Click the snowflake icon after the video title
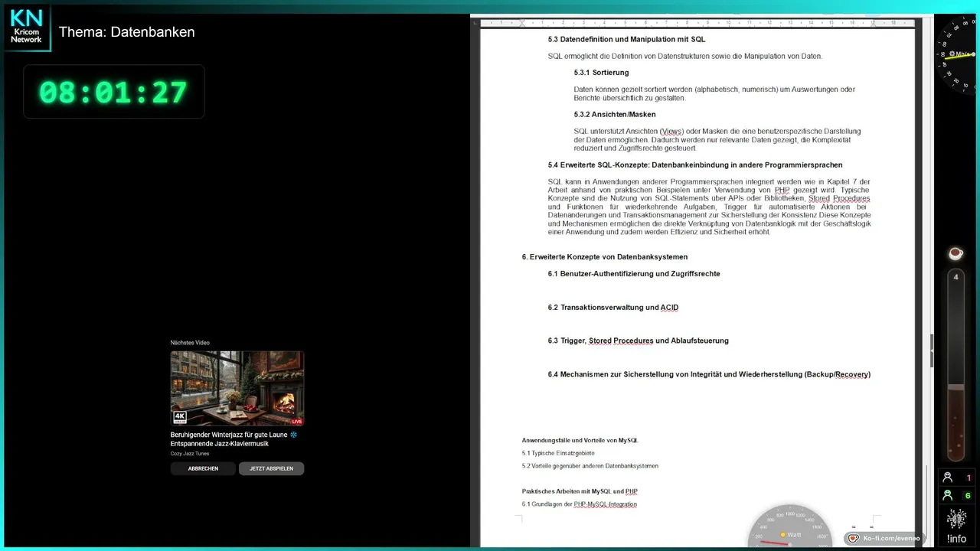 pyautogui.click(x=293, y=435)
